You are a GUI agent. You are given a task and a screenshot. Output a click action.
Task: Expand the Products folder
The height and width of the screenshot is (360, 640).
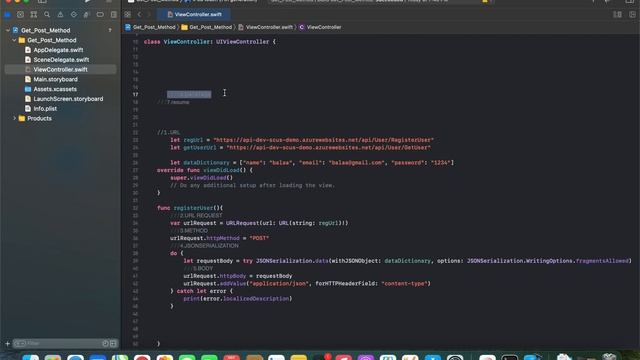tap(14, 118)
